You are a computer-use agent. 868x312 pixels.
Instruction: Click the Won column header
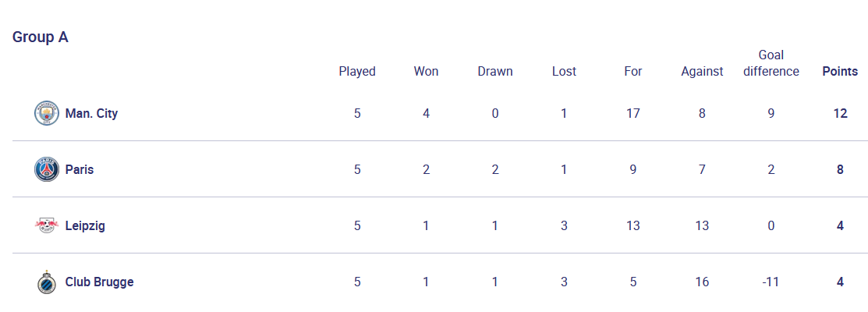click(x=426, y=71)
